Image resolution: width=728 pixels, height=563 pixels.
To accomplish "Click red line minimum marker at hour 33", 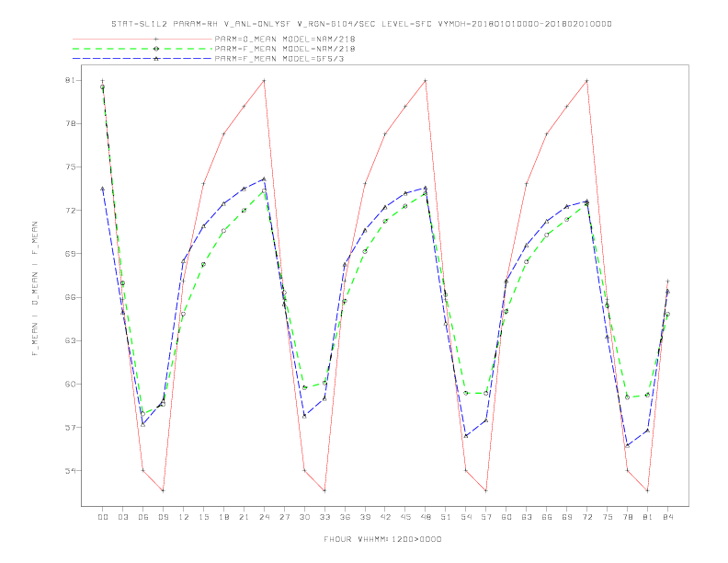I will pyautogui.click(x=324, y=490).
